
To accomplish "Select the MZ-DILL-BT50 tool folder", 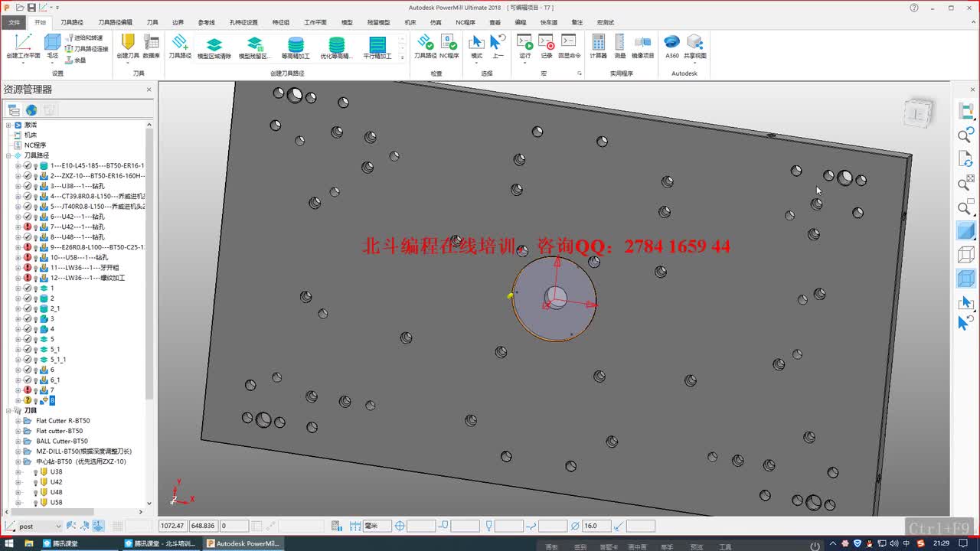I will click(83, 452).
